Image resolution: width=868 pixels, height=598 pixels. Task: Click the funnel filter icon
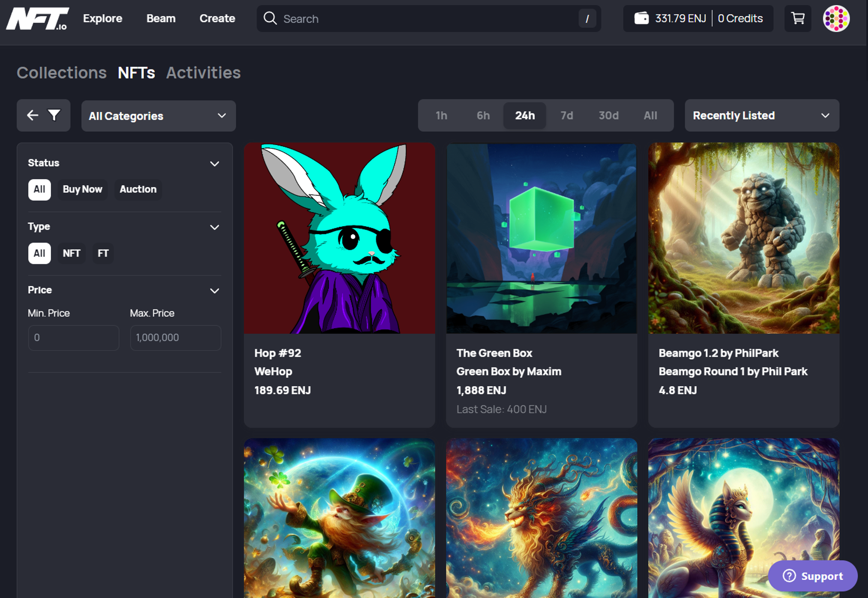(x=54, y=115)
